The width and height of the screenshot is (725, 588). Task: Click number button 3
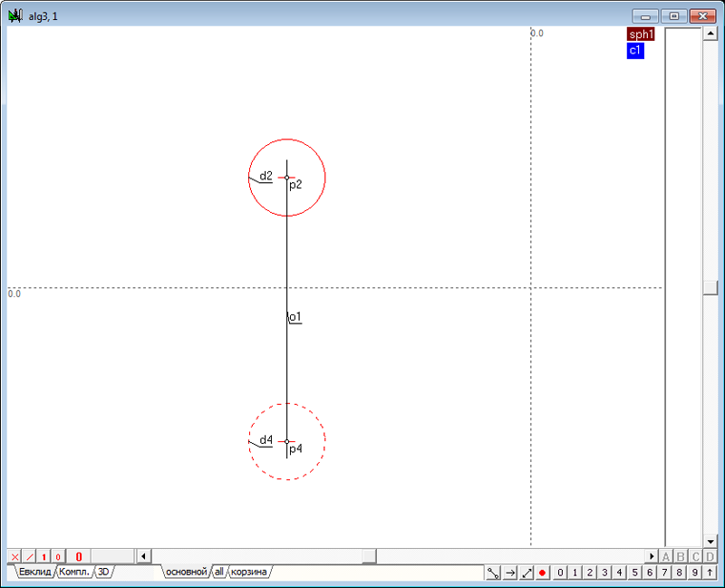tap(604, 573)
